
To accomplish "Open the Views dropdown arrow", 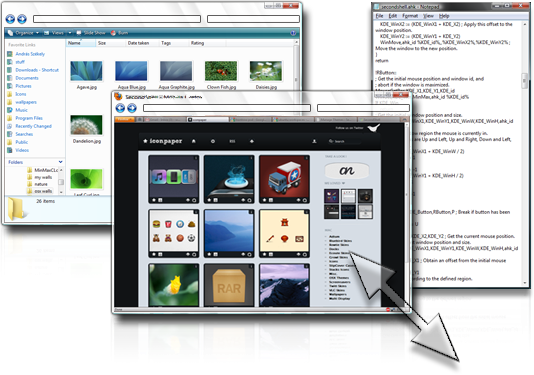I will click(70, 33).
